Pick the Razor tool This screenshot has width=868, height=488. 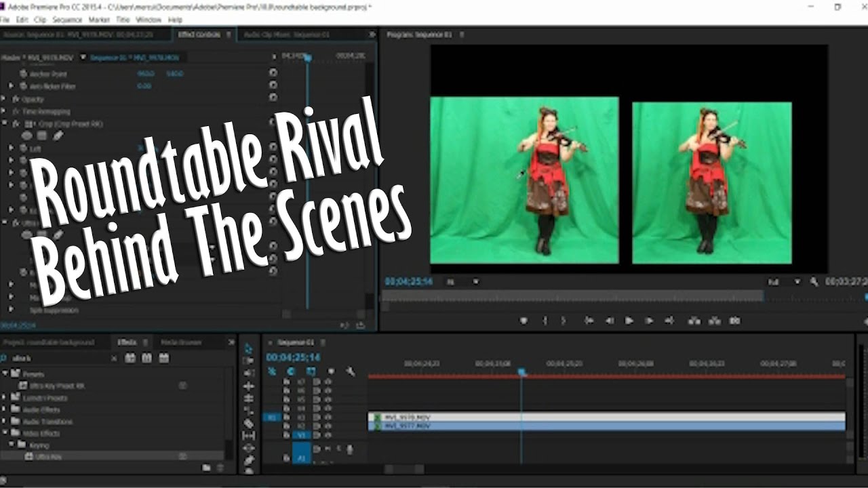point(248,423)
